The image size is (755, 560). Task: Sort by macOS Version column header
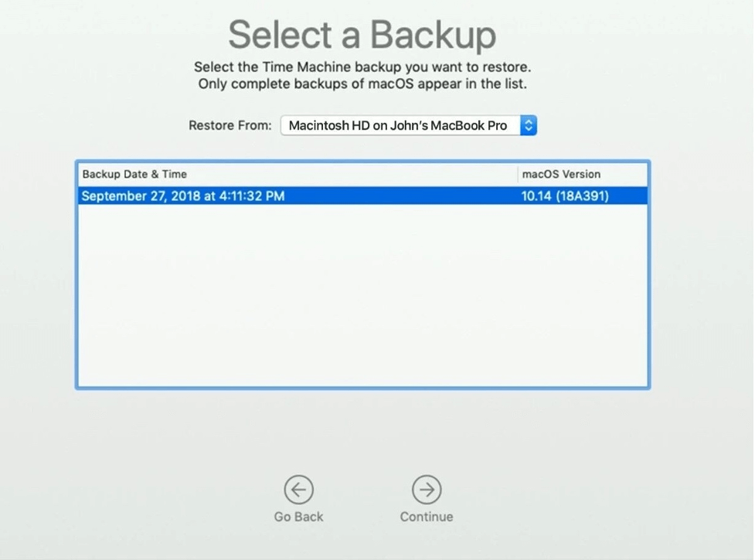(561, 175)
